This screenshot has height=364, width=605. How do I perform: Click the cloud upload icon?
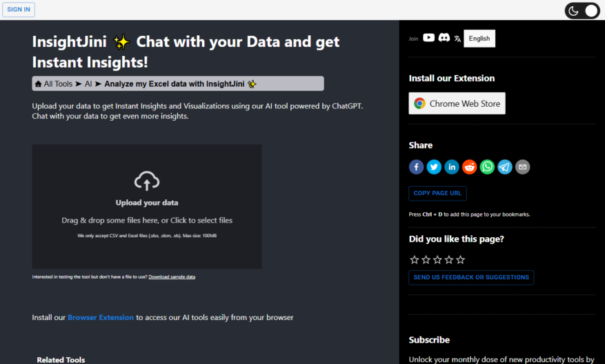pyautogui.click(x=147, y=181)
